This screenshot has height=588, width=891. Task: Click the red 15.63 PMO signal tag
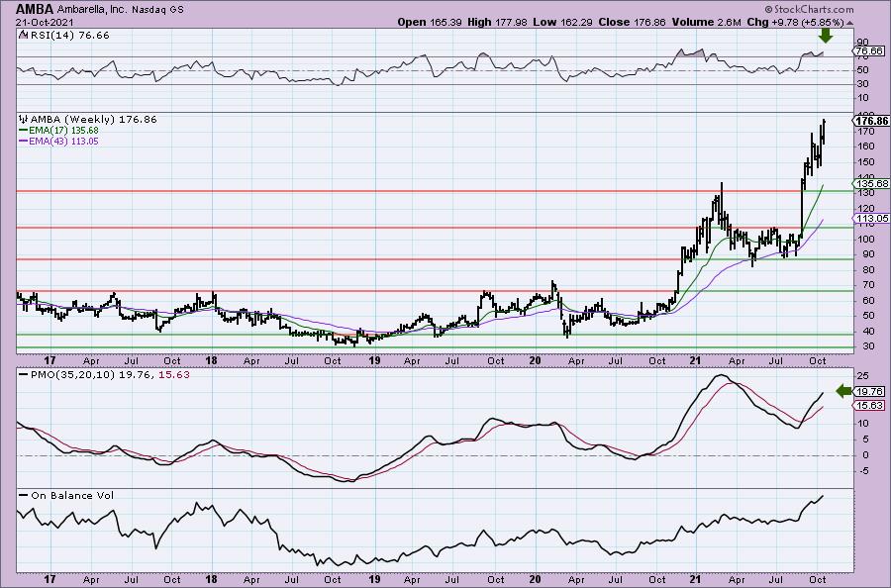(869, 405)
